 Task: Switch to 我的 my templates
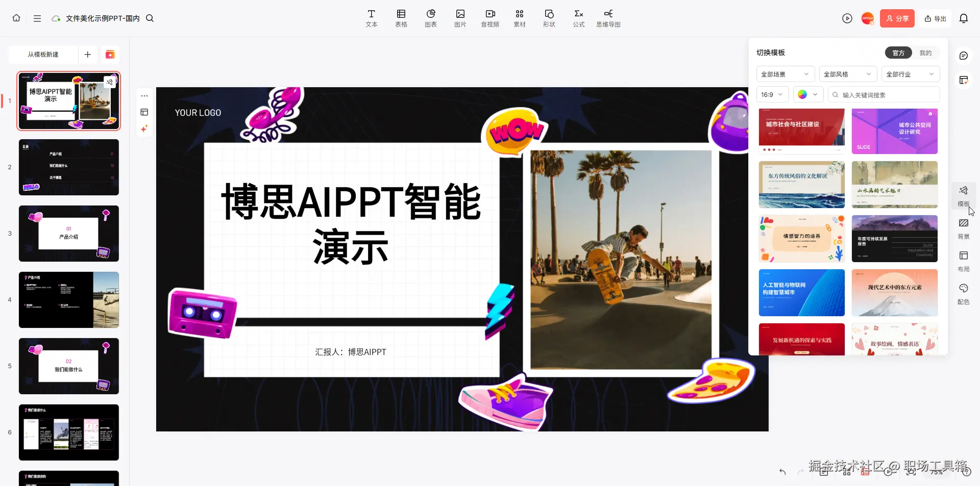pos(925,53)
